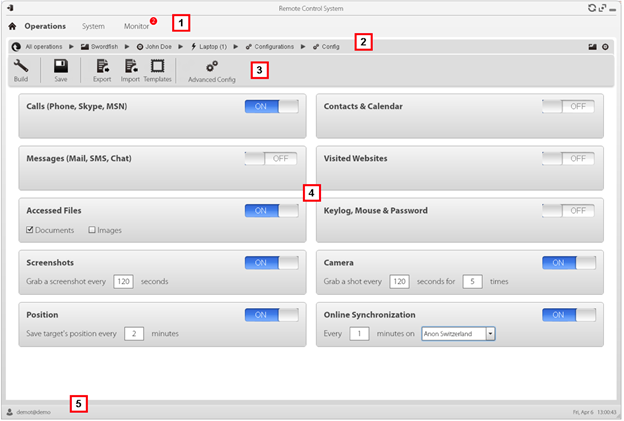Viewport: 624px width, 421px height.
Task: Open the Templates toolbar icon
Action: click(x=157, y=66)
